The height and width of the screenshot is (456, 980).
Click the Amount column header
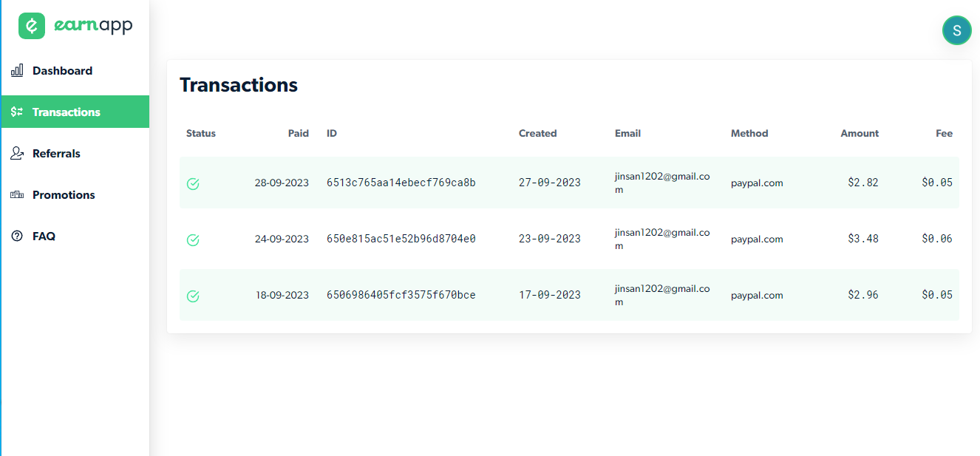860,134
